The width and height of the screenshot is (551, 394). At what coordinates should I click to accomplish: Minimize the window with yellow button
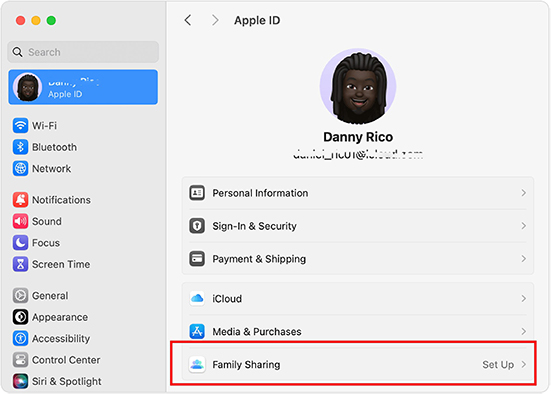(36, 20)
